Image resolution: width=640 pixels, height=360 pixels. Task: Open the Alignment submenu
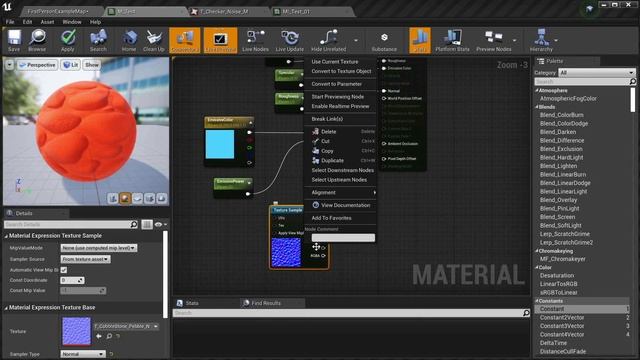pyautogui.click(x=340, y=193)
